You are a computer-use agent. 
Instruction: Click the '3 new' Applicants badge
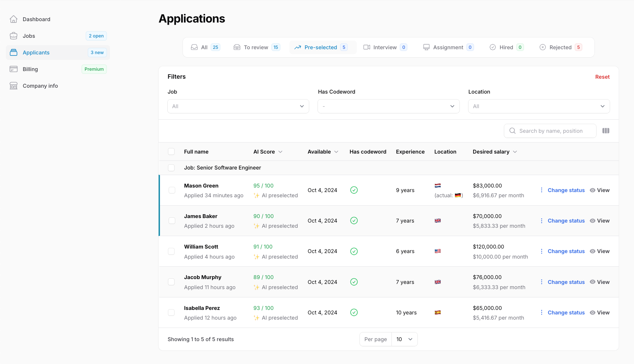click(x=97, y=52)
